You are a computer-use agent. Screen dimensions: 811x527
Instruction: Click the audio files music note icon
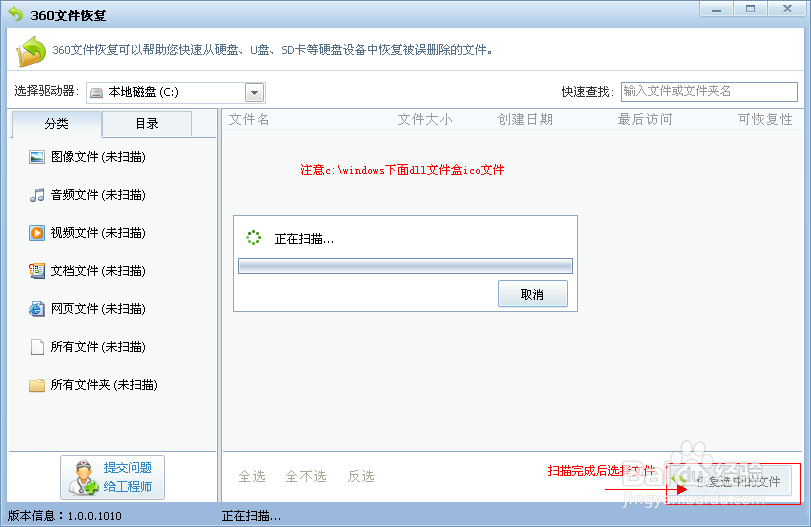tap(37, 195)
